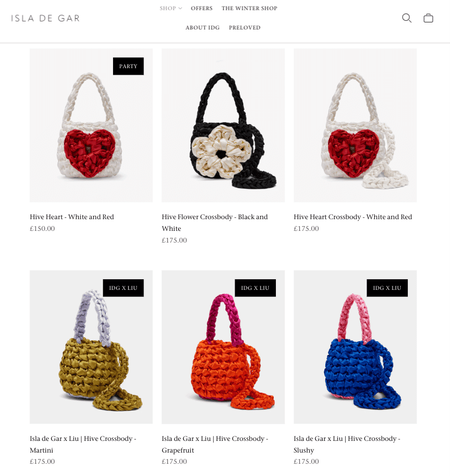Click the PARTY badge on first product
This screenshot has height=476, width=450.
(128, 66)
